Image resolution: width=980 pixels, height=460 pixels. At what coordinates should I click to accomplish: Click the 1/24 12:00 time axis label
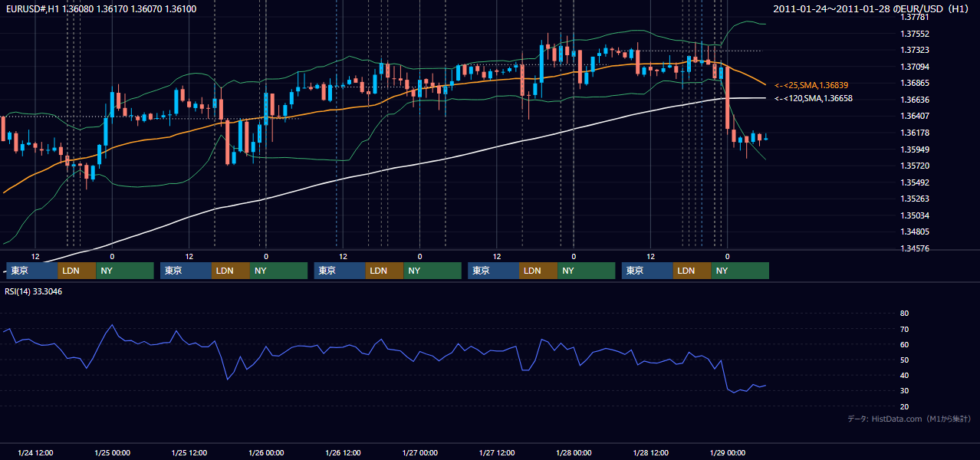click(x=35, y=452)
